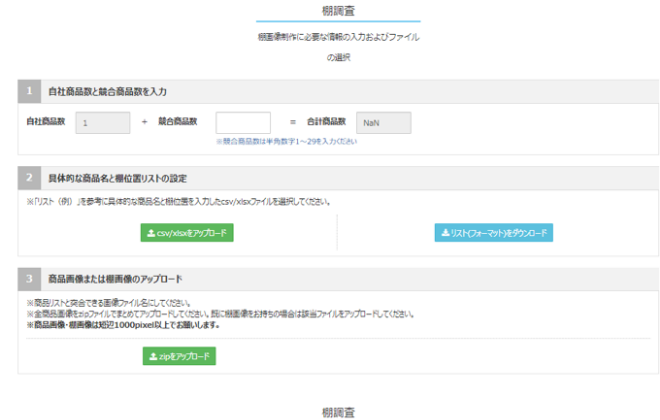Click the step 2 number badge
This screenshot has height=420, width=660.
[29, 179]
